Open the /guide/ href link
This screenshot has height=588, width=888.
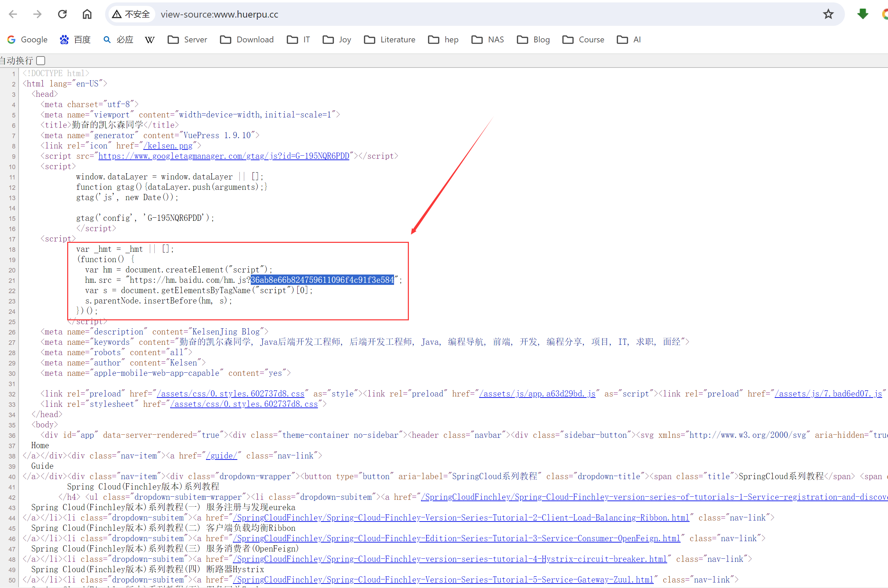click(x=221, y=456)
